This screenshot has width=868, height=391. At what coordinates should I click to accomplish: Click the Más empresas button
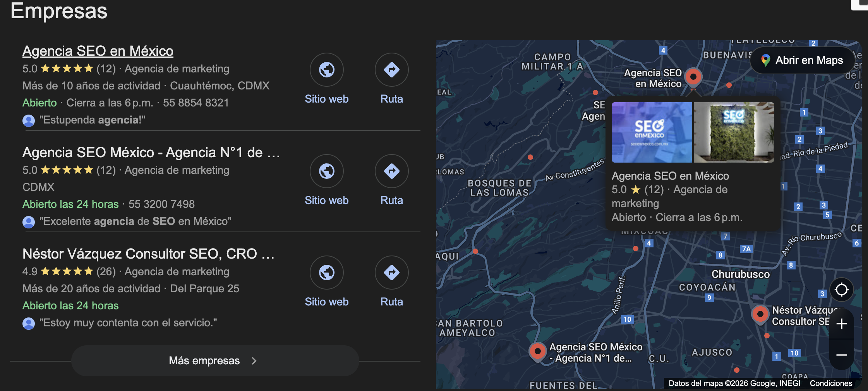pos(215,361)
